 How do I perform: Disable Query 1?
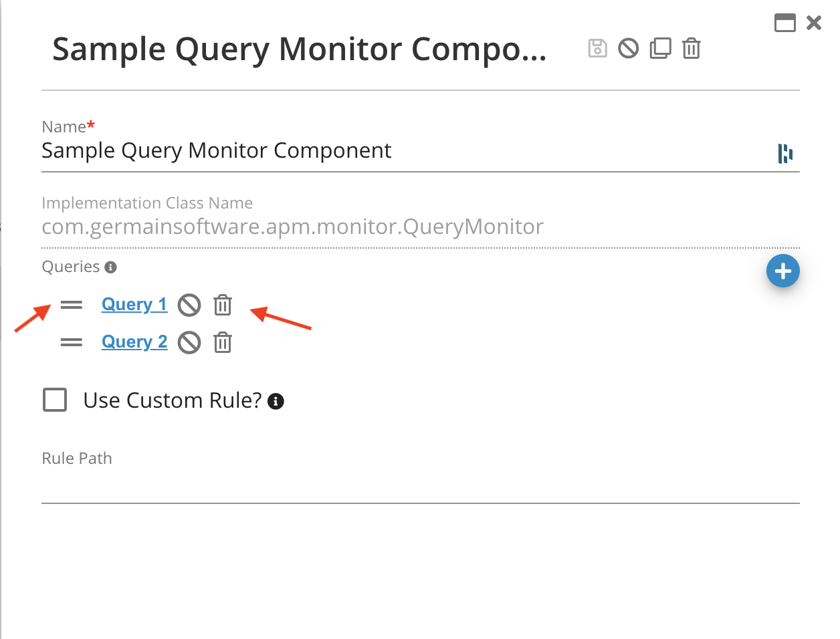click(x=189, y=305)
